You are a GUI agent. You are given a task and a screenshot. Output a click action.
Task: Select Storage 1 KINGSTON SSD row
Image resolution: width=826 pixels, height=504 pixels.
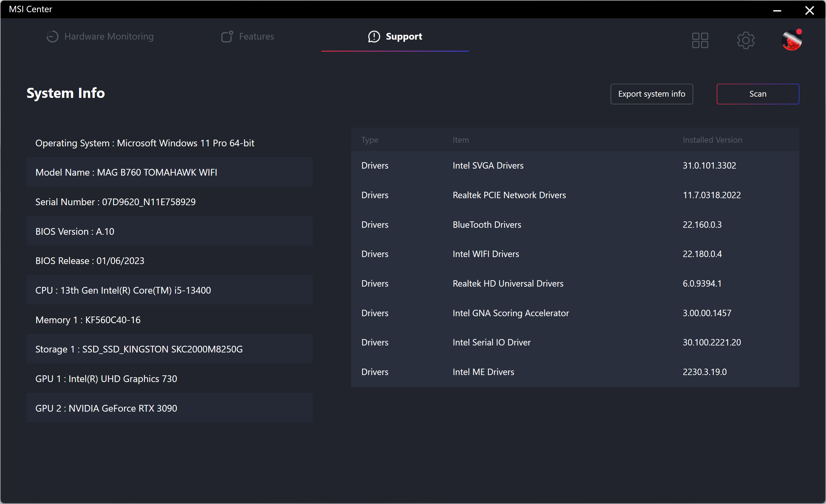click(170, 349)
